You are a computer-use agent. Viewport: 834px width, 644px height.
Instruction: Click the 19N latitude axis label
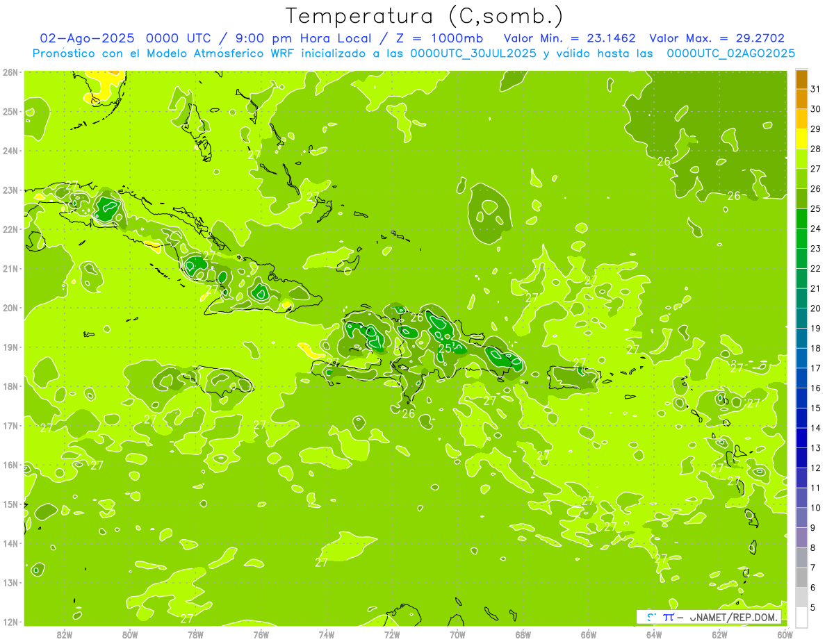click(x=10, y=347)
